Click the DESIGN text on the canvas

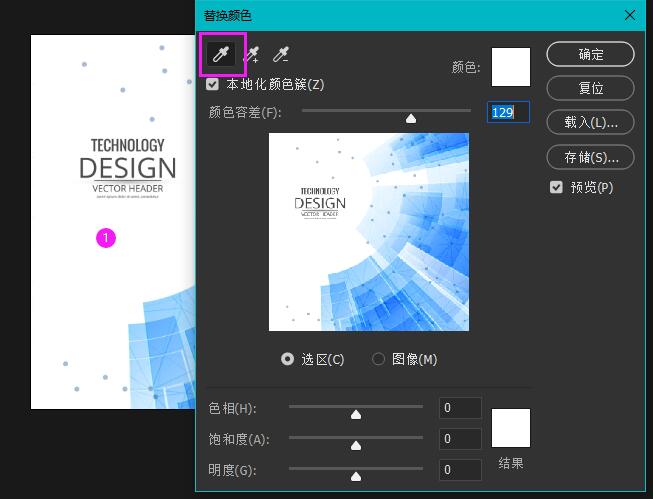click(127, 168)
